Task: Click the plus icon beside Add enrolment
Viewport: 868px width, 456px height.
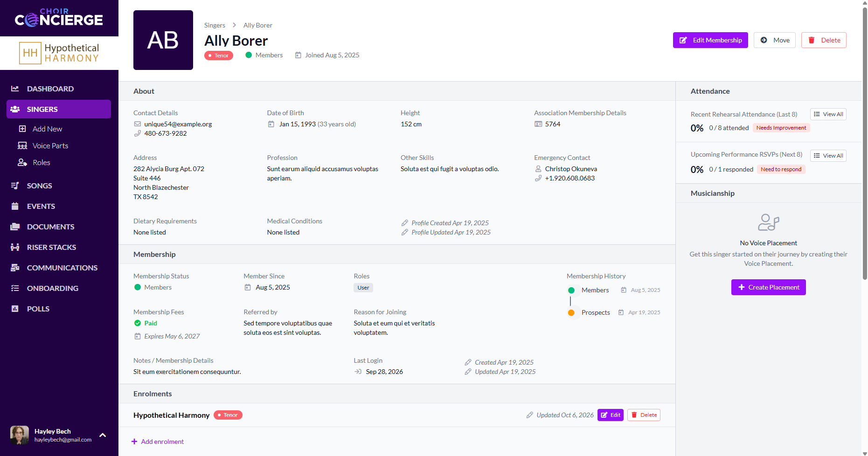Action: 134,442
